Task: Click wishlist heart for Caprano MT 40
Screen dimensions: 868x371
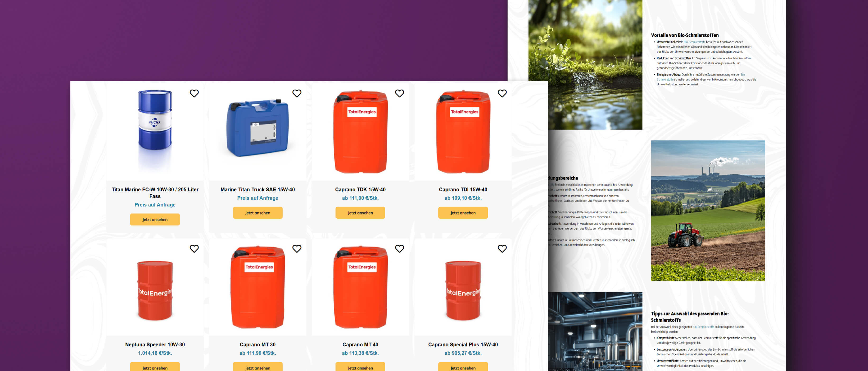Action: point(399,249)
